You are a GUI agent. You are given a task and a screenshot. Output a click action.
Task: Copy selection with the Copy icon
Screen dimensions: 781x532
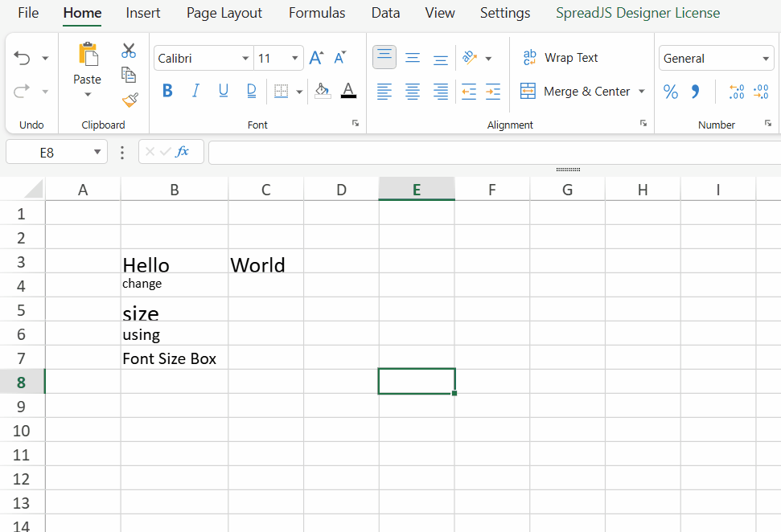[129, 76]
